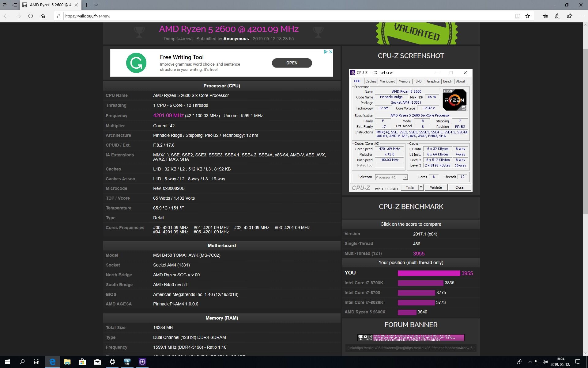Select the Memory tab in CPU-Z screenshot
This screenshot has width=588, height=368.
(405, 81)
